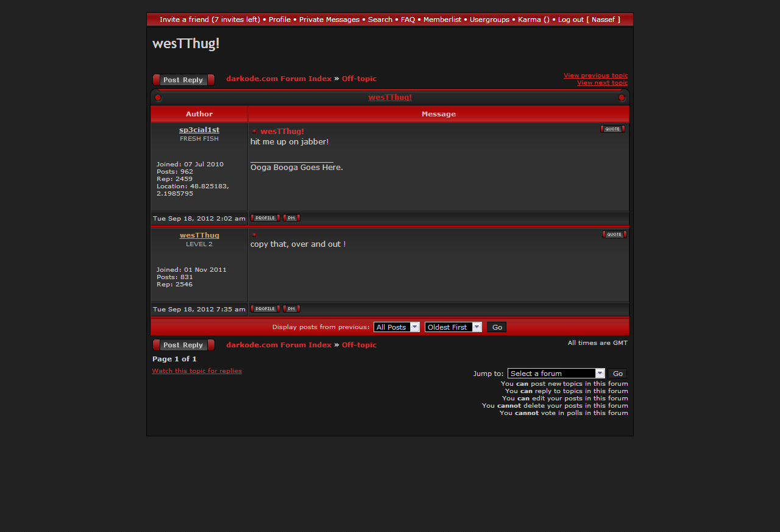The width and height of the screenshot is (780, 532).
Task: Go to View previous topic link
Action: pos(595,76)
